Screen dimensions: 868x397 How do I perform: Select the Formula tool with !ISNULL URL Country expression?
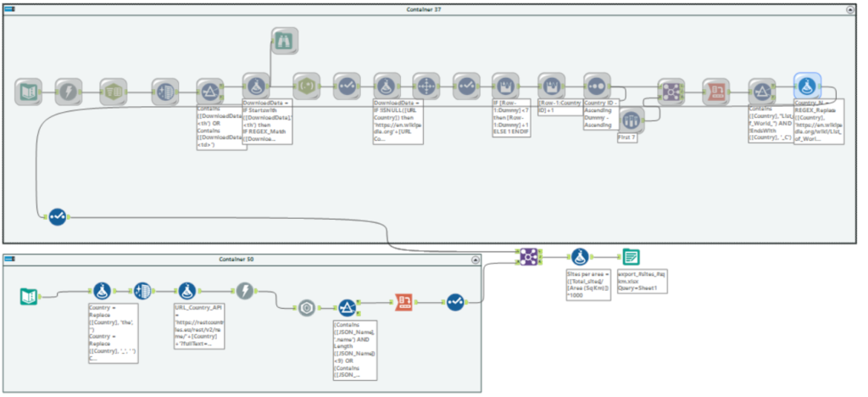[x=387, y=86]
